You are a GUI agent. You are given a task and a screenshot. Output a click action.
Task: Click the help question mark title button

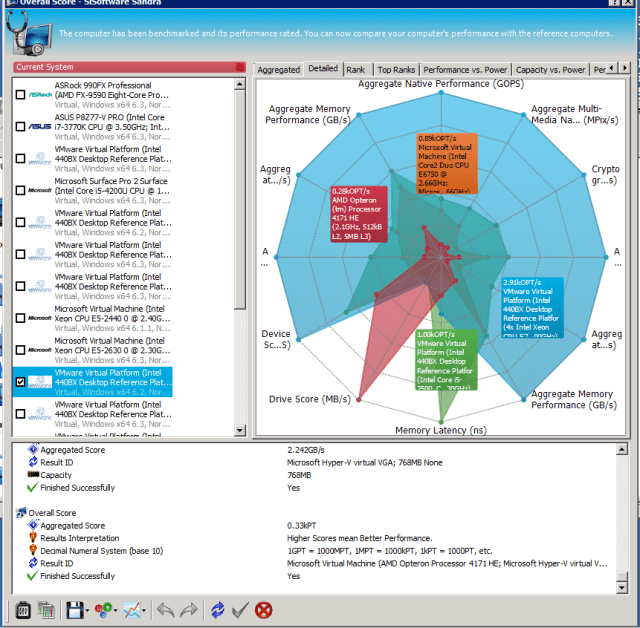pyautogui.click(x=615, y=2)
